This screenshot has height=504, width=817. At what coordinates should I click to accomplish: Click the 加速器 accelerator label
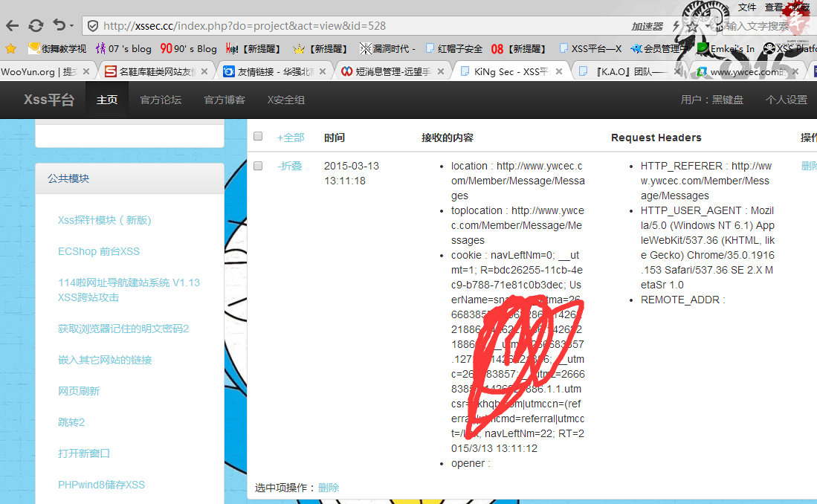click(x=648, y=26)
